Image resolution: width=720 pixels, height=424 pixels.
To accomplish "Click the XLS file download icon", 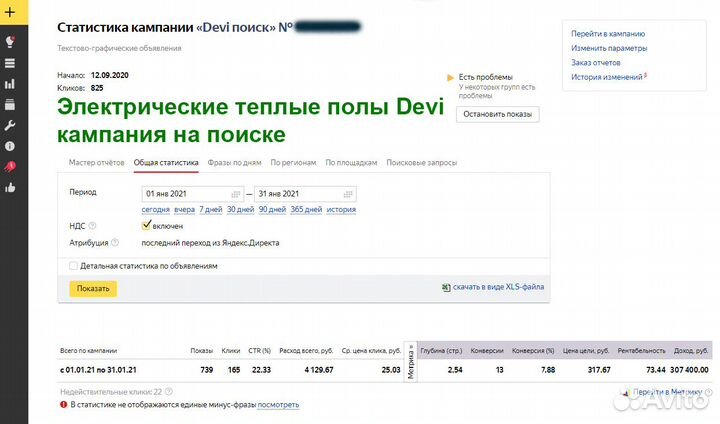I will pyautogui.click(x=446, y=288).
